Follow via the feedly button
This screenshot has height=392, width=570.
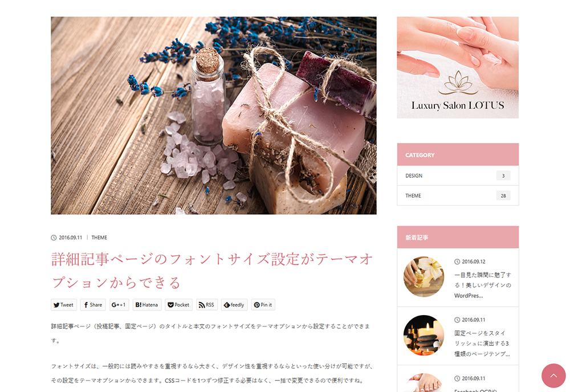point(234,305)
